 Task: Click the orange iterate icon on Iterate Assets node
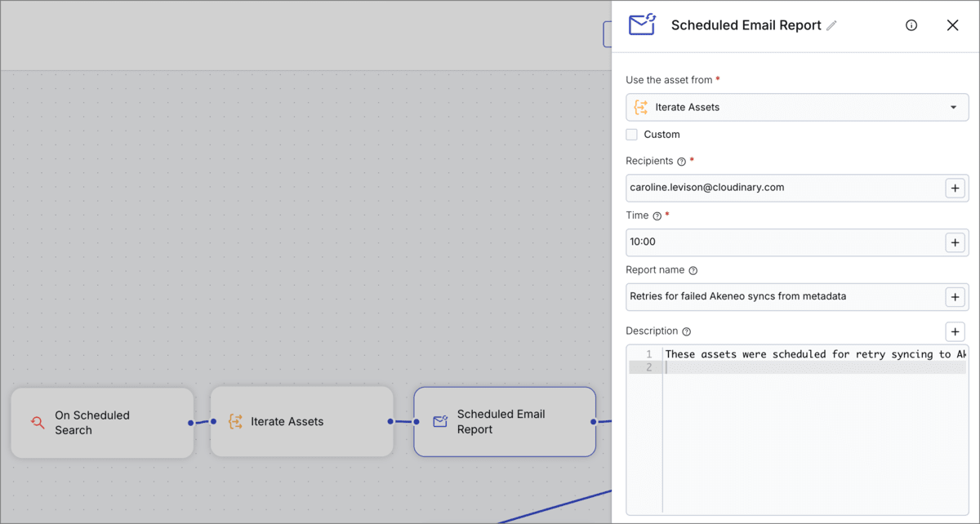(235, 422)
